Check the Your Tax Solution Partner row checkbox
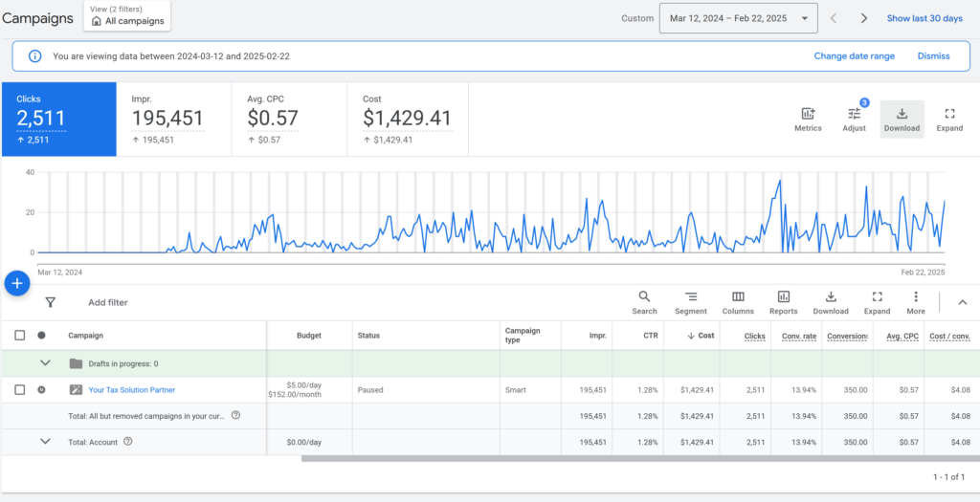Screen dimensions: 980x502 [20, 390]
